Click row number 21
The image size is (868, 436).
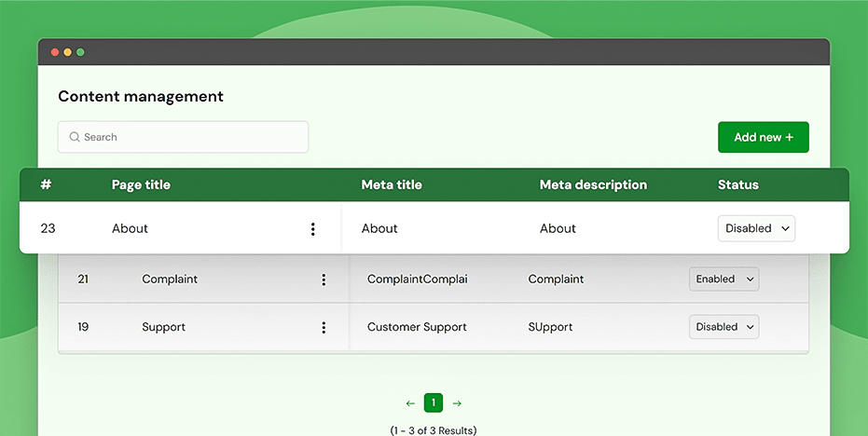83,279
